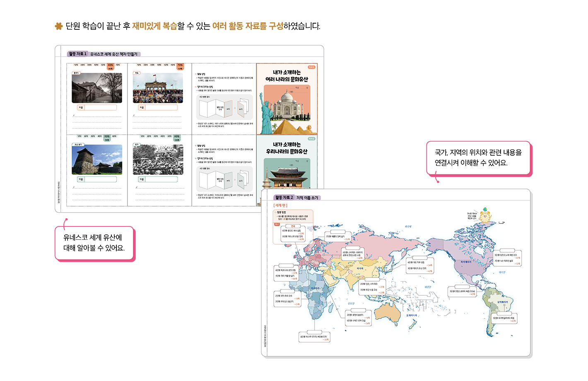Click the highlighted phrase 여러 활동 자료를 구성
588x381 pixels.
point(248,26)
